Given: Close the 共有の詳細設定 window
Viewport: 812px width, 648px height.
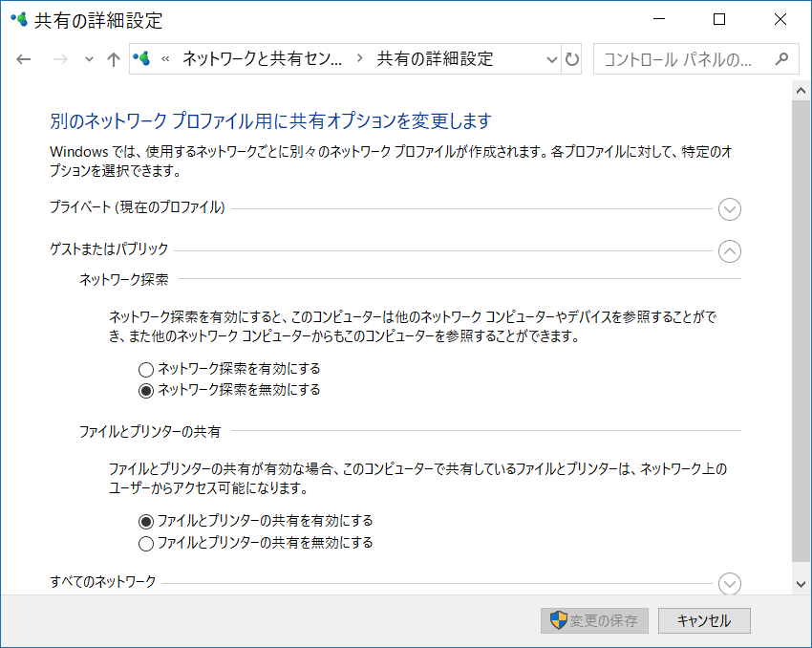Looking at the screenshot, I should click(780, 19).
